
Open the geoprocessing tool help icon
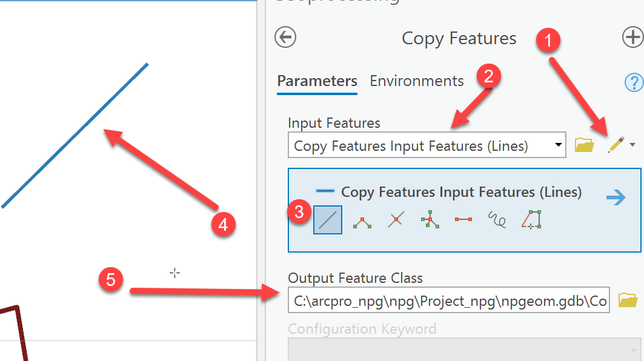coord(634,82)
